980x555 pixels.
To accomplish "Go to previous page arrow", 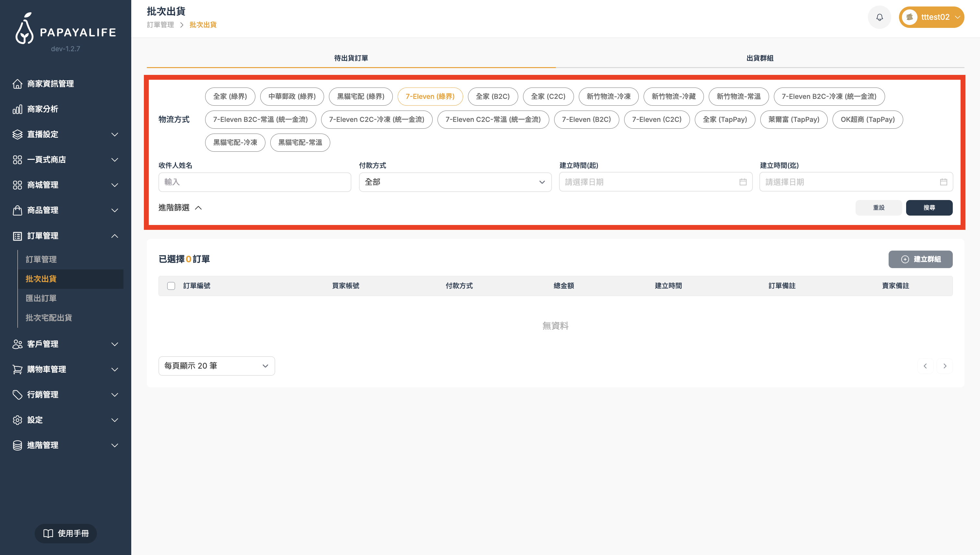I will tap(925, 366).
